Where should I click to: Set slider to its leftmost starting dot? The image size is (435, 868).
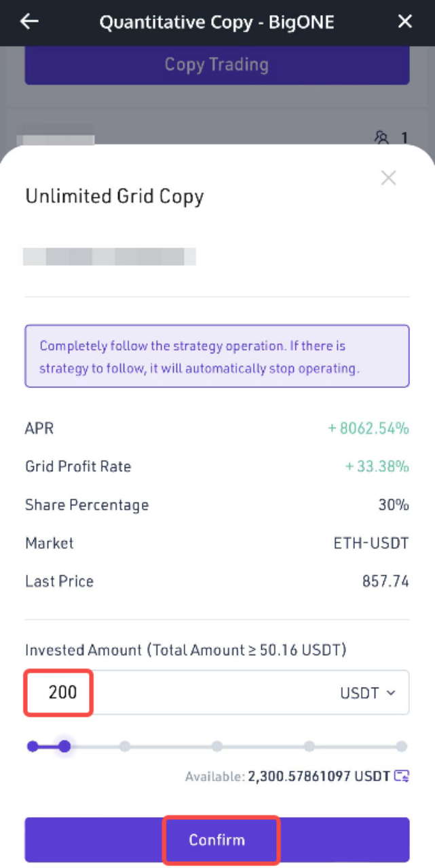coord(33,747)
